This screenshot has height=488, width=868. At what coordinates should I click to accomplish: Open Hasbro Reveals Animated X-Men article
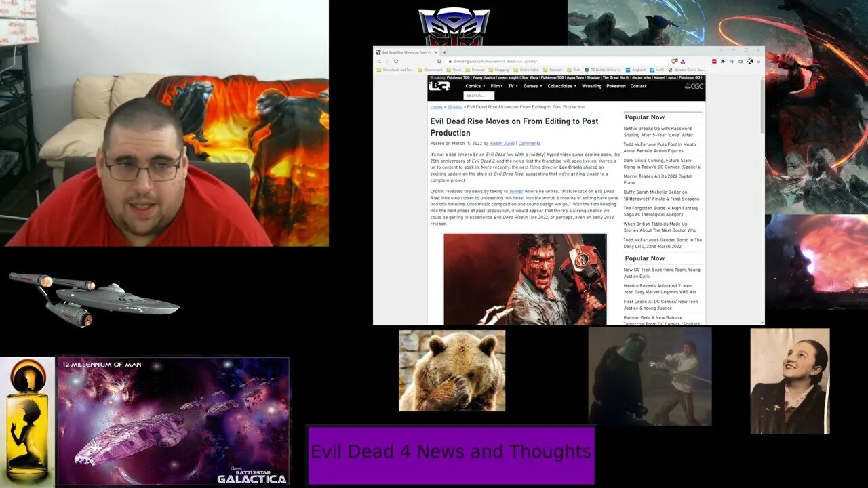[x=660, y=289]
